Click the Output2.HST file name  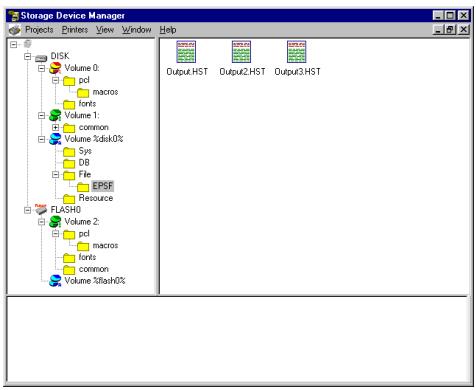click(242, 72)
